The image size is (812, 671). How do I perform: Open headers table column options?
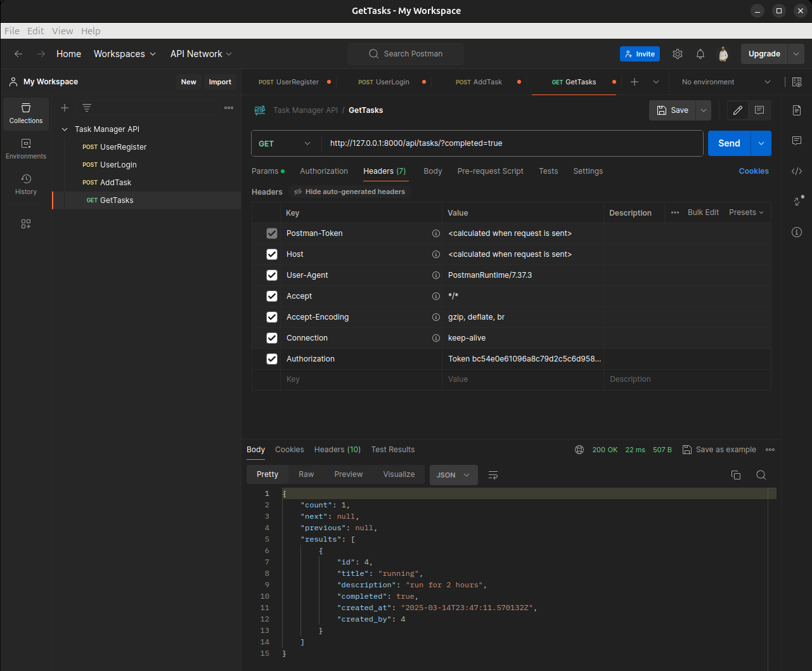tap(675, 212)
